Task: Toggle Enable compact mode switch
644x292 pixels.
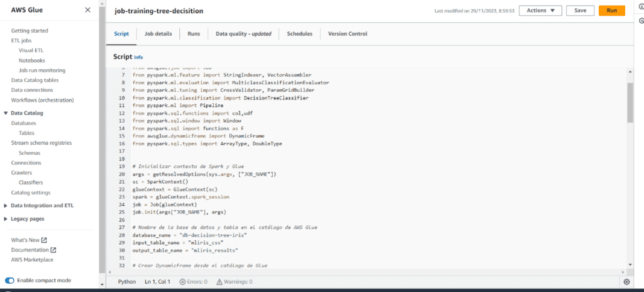Action: click(x=9, y=280)
